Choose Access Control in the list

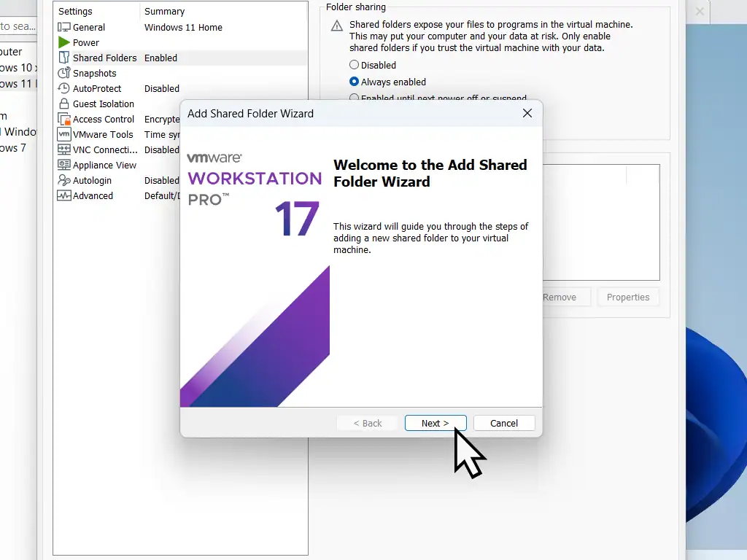click(x=117, y=119)
